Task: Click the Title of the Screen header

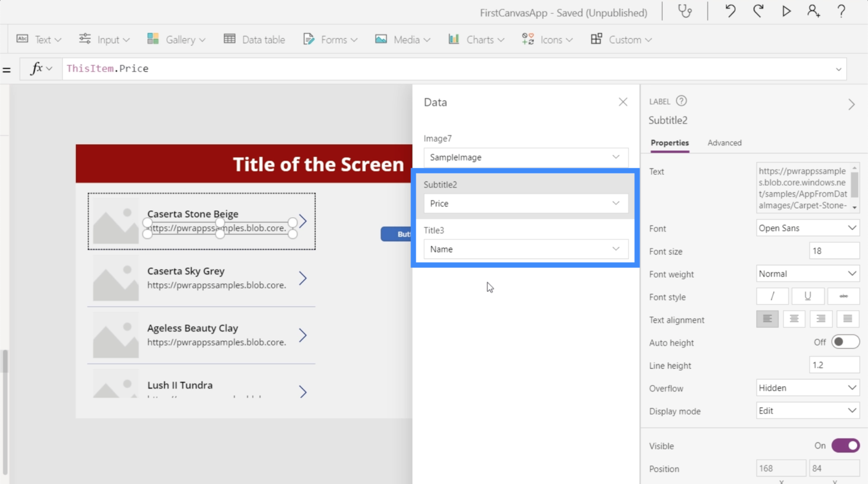Action: pos(318,164)
